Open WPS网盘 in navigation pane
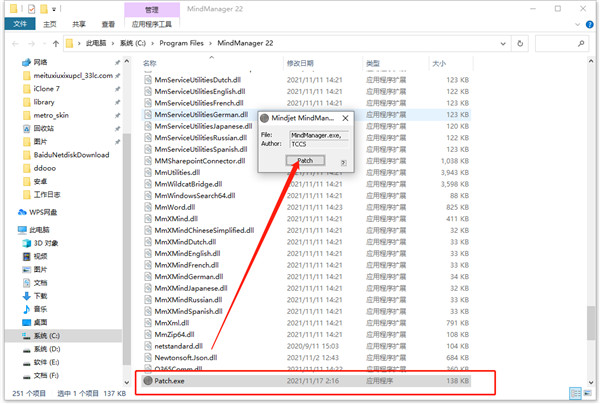The image size is (600, 404). (x=38, y=212)
